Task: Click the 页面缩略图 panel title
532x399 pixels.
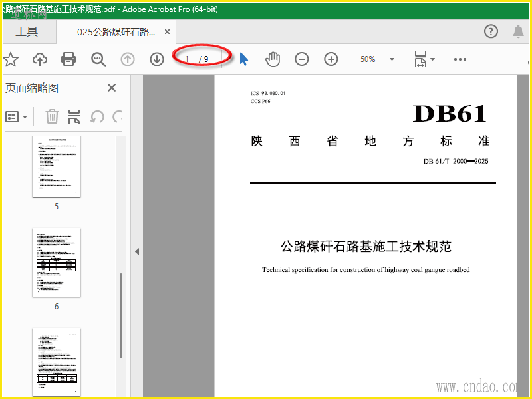Action: click(x=32, y=88)
